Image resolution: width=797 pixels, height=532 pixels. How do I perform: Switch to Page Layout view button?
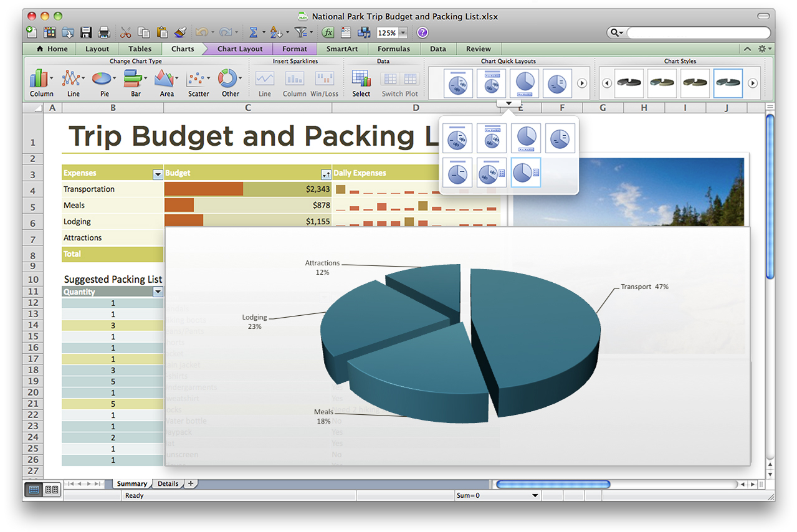52,490
